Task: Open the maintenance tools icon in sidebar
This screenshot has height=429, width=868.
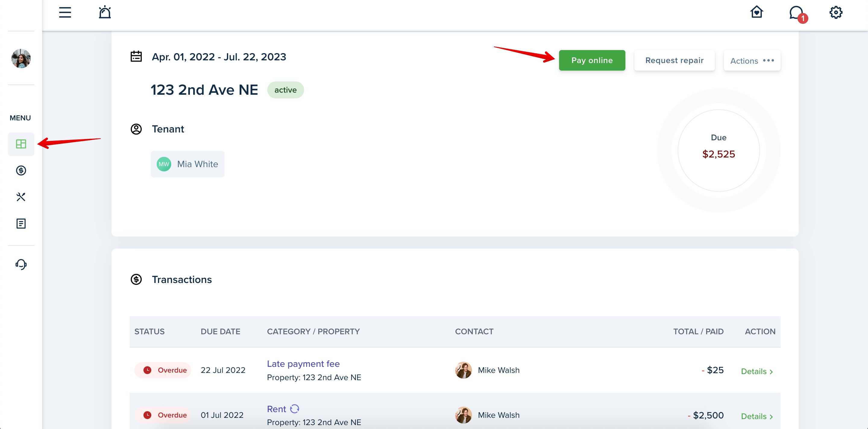Action: (x=21, y=197)
